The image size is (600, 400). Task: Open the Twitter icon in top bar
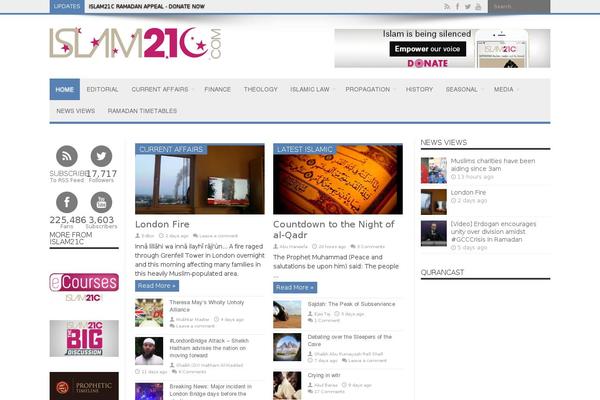coord(468,7)
